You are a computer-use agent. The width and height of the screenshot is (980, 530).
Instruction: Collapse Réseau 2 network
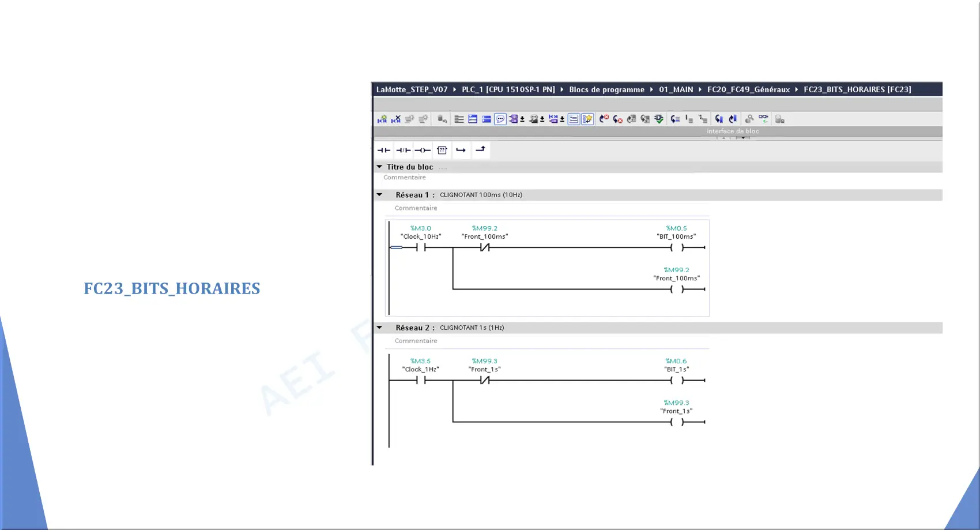[379, 328]
